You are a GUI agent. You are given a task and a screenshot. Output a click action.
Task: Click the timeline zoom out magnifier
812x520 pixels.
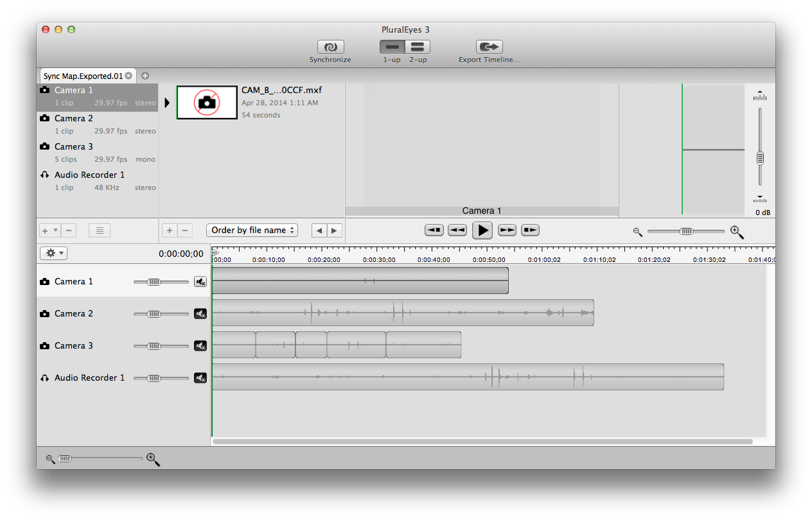pos(50,459)
